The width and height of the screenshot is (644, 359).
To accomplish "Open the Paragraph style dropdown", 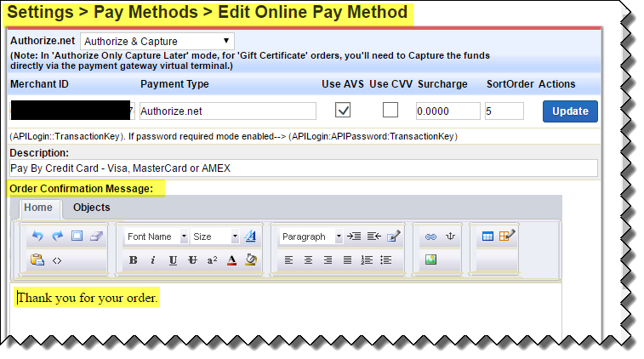I will (311, 236).
